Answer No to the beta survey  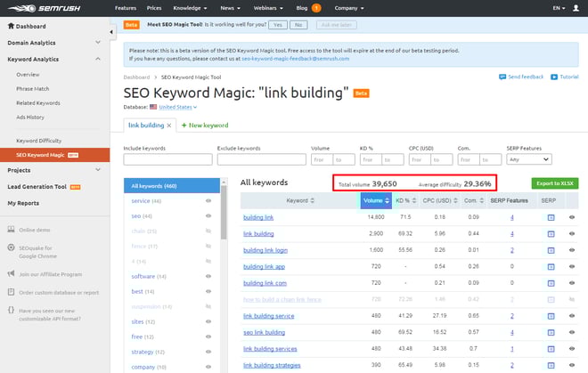pos(298,25)
